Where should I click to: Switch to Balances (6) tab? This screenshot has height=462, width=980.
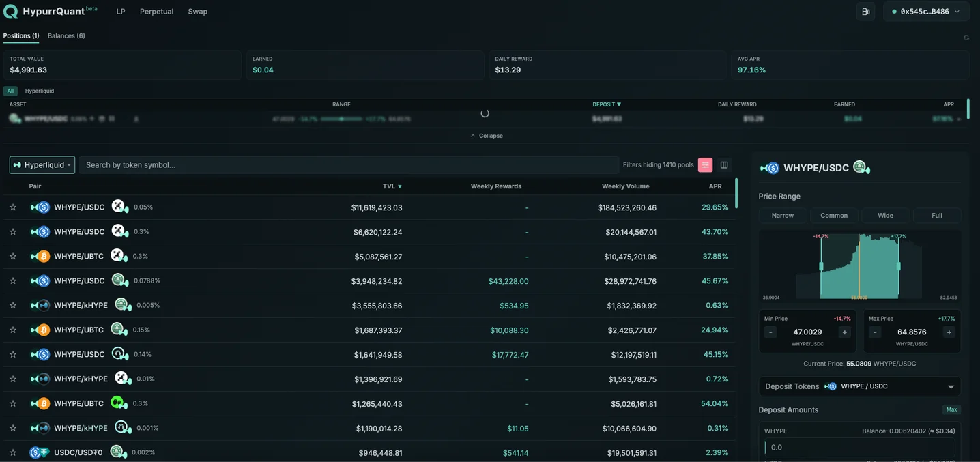point(66,35)
